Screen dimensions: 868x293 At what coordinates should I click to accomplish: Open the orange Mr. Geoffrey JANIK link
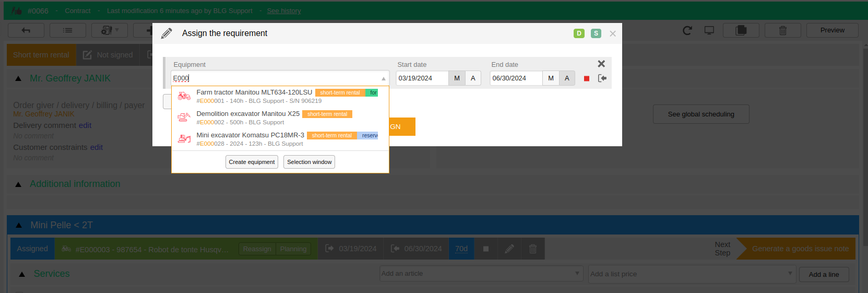(44, 114)
